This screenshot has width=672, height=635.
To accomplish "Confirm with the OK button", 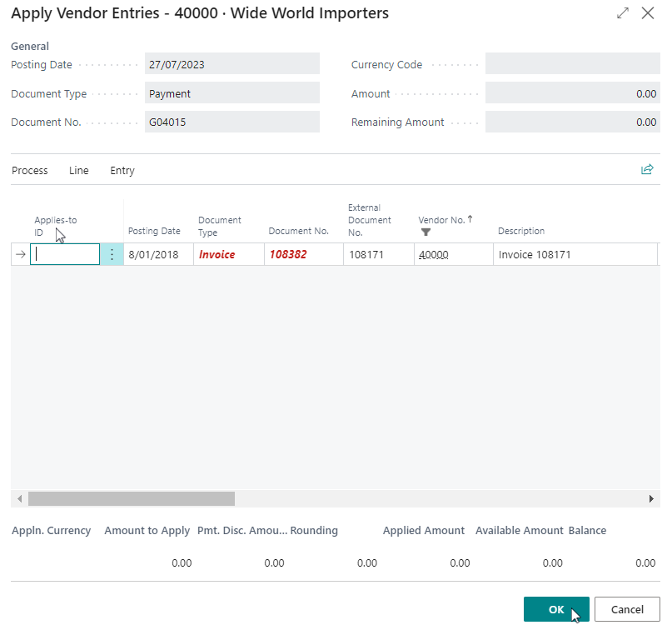I will tap(555, 609).
